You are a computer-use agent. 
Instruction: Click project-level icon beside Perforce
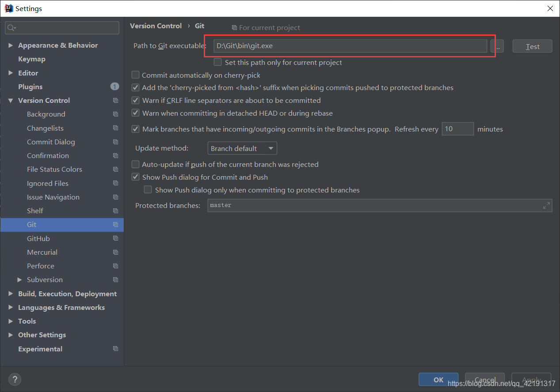(x=115, y=266)
